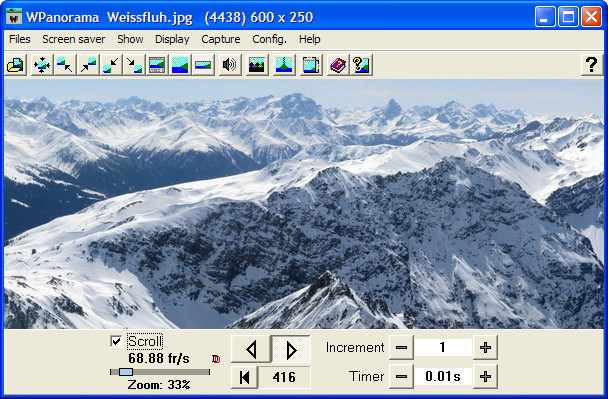Click the Increment label
This screenshot has width=608, height=399.
pos(355,347)
